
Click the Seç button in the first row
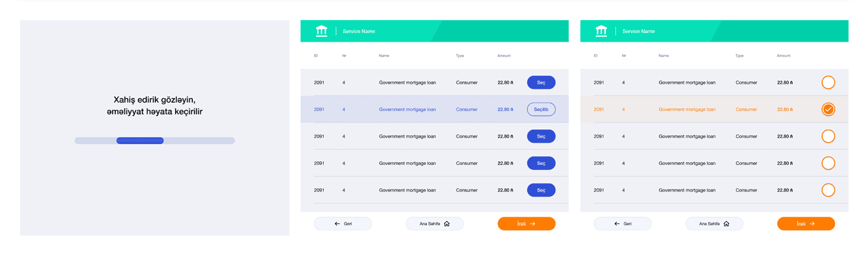(x=542, y=82)
